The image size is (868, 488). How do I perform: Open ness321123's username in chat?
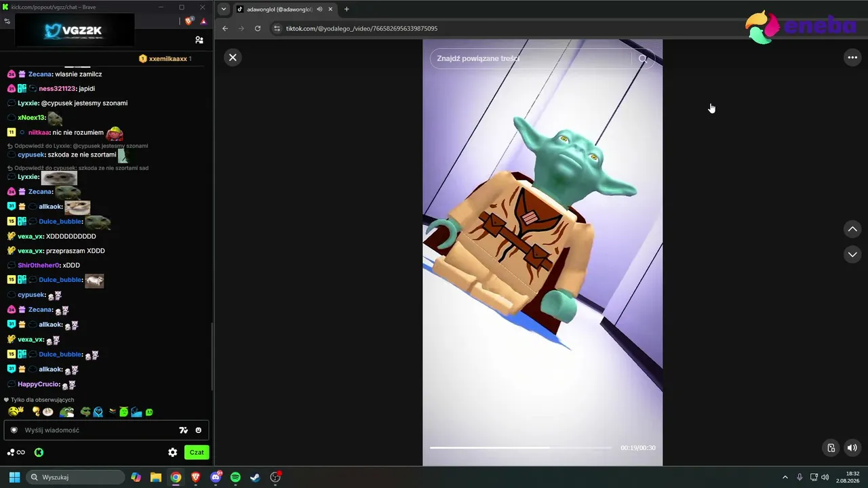[x=57, y=89]
